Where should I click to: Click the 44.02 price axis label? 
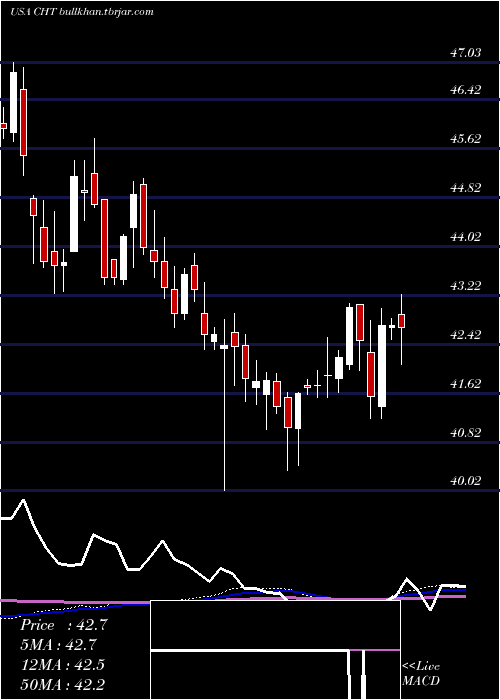[x=466, y=237]
